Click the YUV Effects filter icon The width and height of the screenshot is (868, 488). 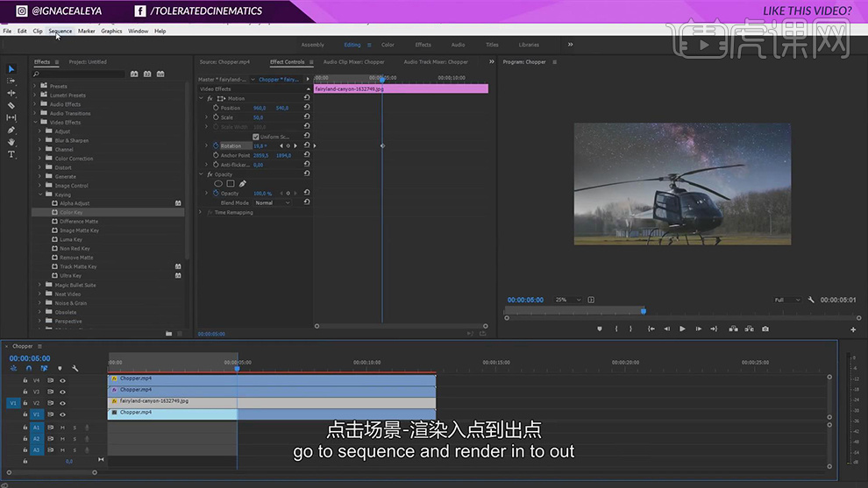[x=160, y=74]
